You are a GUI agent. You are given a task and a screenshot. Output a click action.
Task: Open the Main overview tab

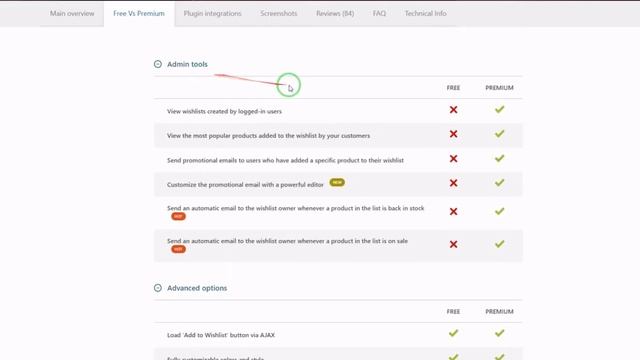coord(72,13)
